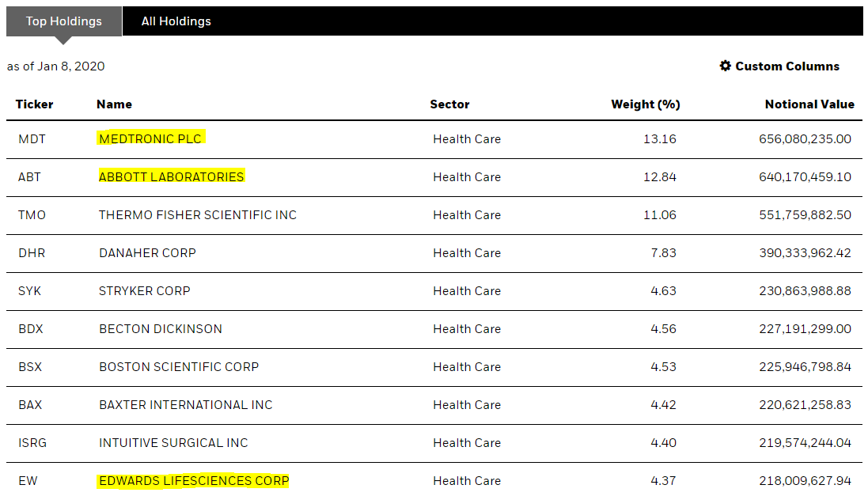Image resolution: width=868 pixels, height=500 pixels.
Task: Sort by the Name column header
Action: pos(114,104)
